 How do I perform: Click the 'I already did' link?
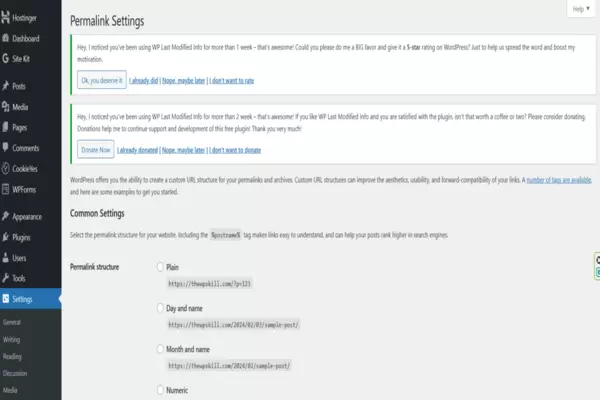pyautogui.click(x=143, y=80)
